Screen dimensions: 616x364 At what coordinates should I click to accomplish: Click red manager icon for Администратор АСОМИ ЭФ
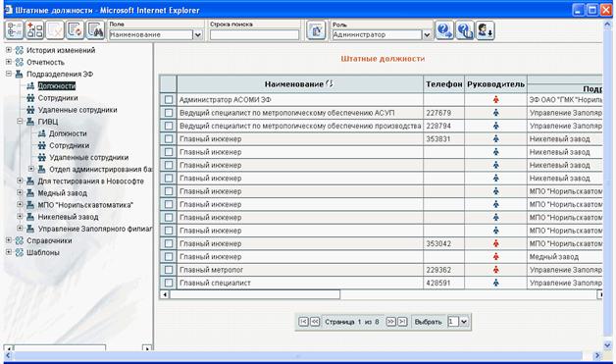[x=495, y=100]
